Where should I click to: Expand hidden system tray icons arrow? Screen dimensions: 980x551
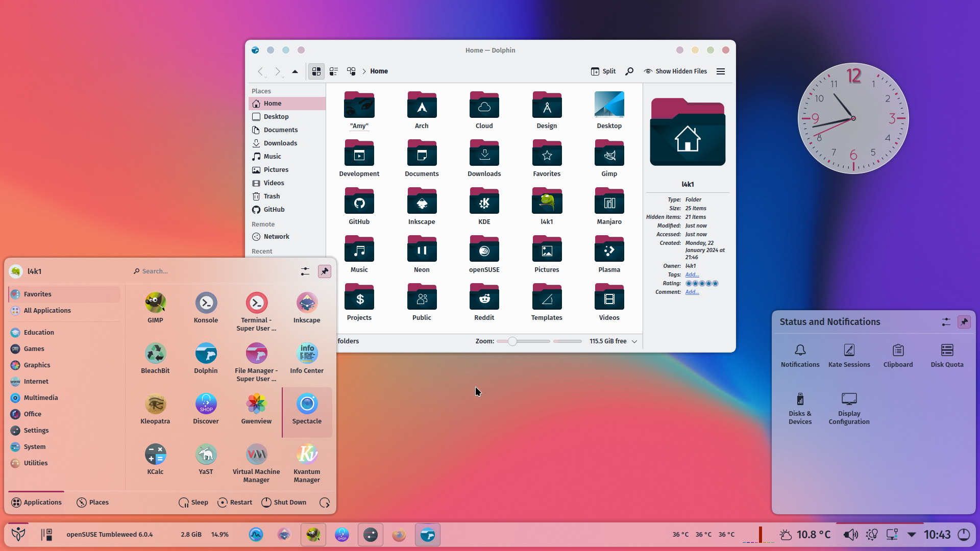[x=912, y=535]
